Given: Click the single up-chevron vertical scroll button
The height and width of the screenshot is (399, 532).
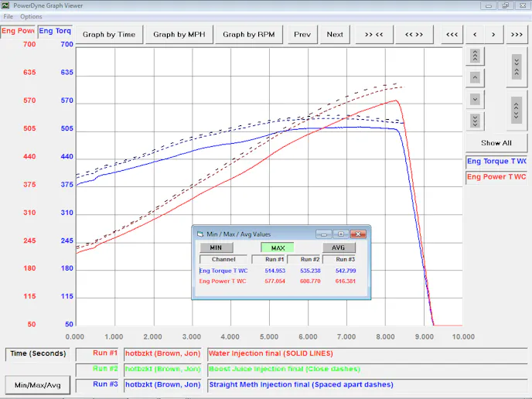Looking at the screenshot, I should pyautogui.click(x=475, y=78).
